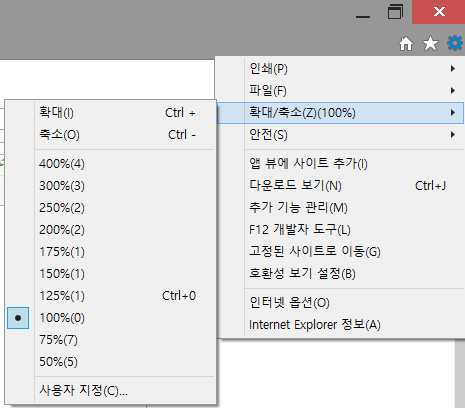Open the Home page icon

coord(406,44)
